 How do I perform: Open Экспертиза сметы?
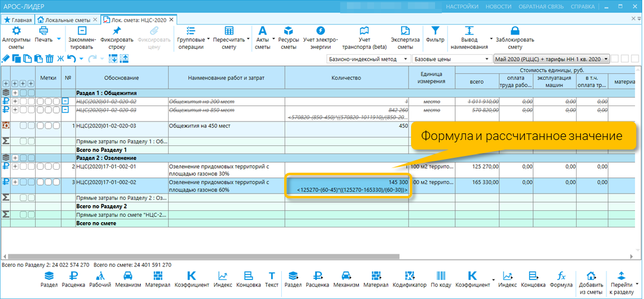point(405,38)
